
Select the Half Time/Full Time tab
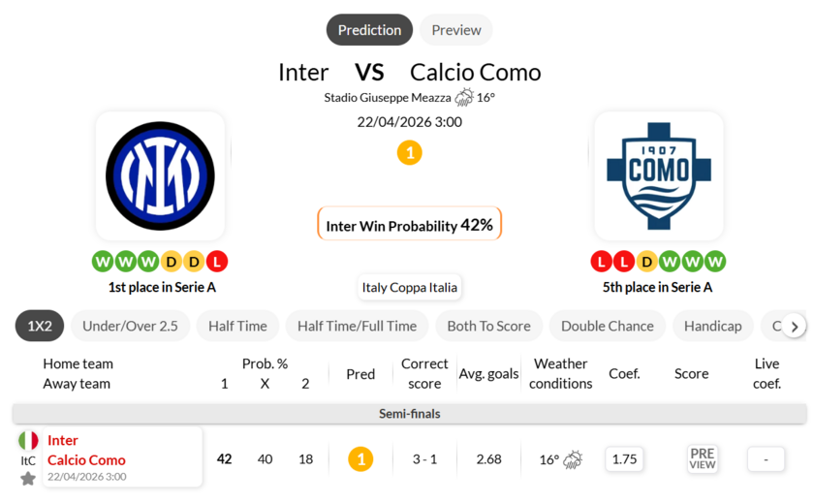357,326
